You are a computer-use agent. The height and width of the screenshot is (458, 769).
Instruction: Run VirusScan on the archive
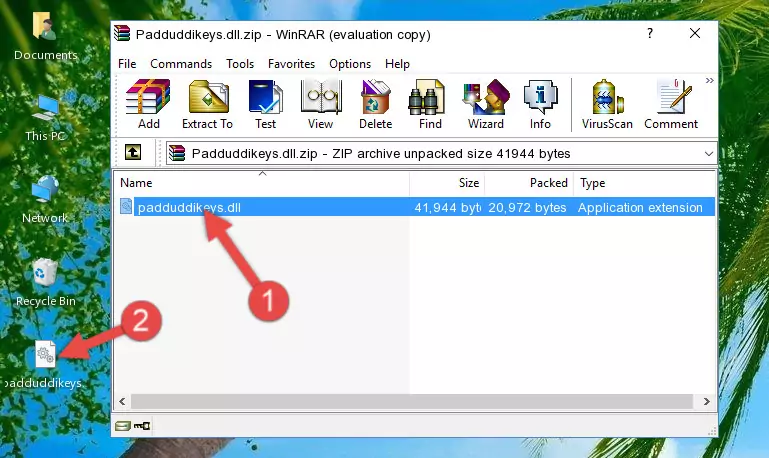[x=607, y=104]
